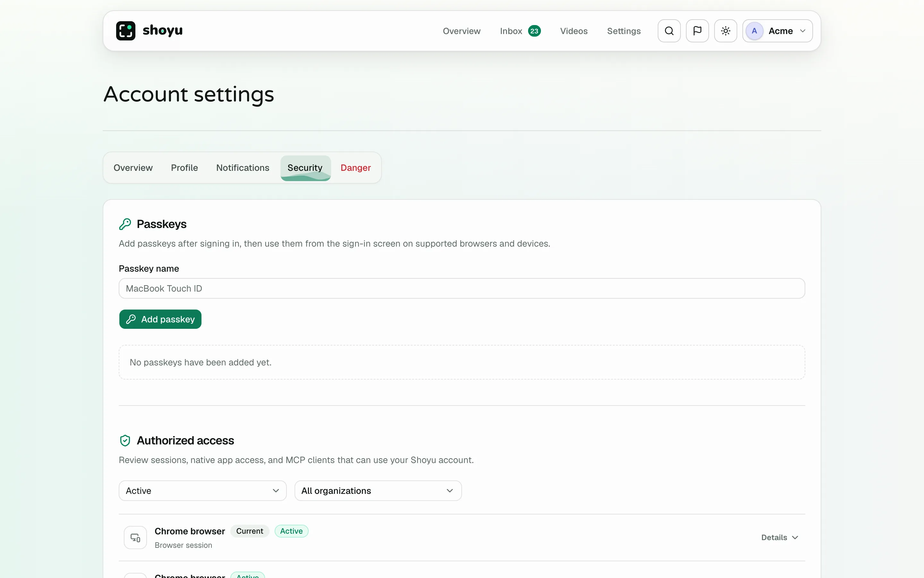Click the flag icon in header
924x578 pixels.
(x=697, y=31)
